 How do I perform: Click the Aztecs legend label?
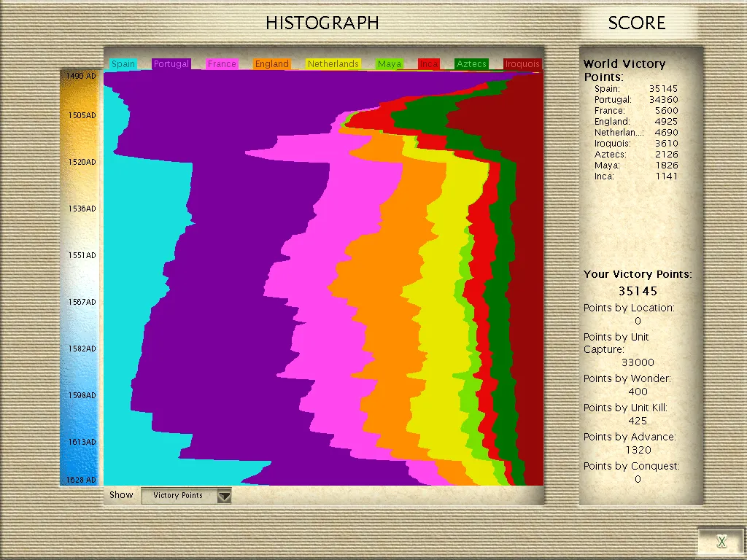472,64
